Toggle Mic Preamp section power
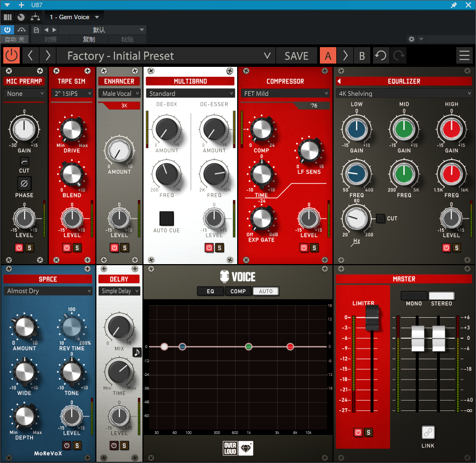Image resolution: width=476 pixels, height=463 pixels. pos(19,248)
